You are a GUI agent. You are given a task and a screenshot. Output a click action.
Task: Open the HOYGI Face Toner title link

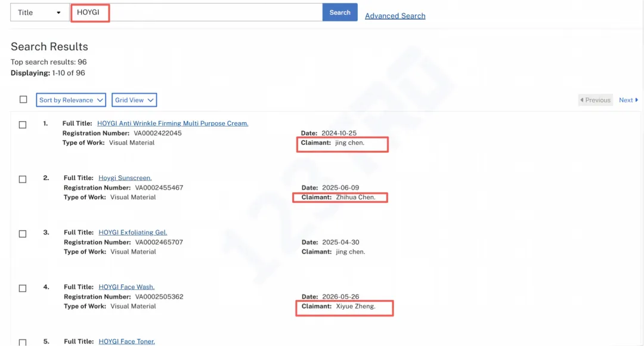click(126, 341)
